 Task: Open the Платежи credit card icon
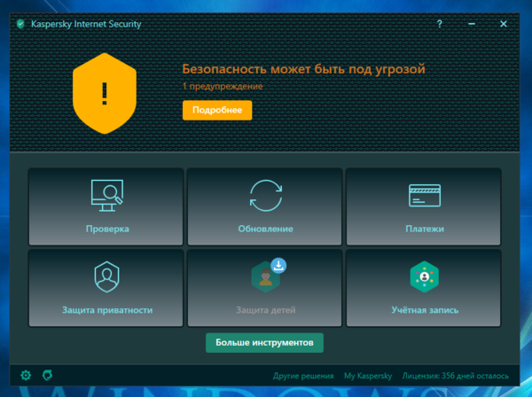[x=425, y=196]
